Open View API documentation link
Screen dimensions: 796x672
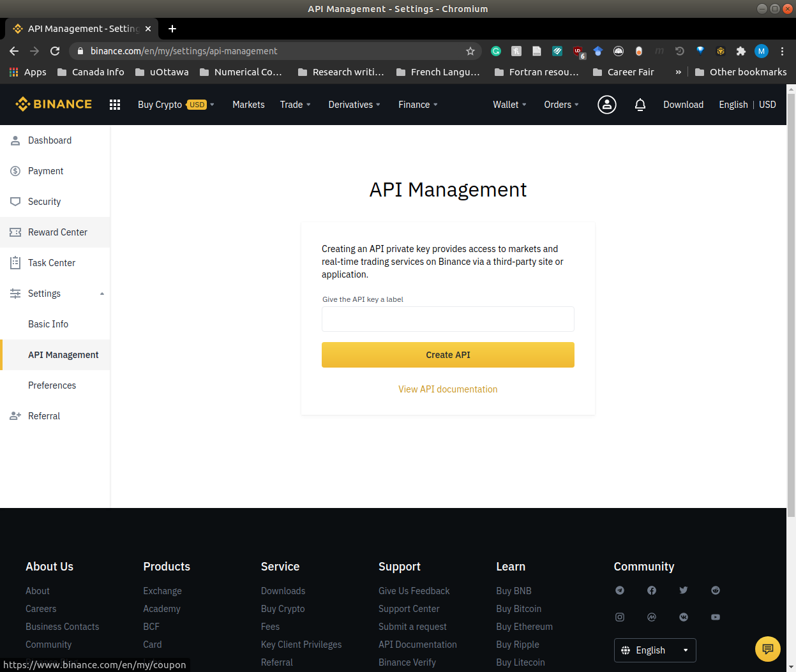[x=448, y=389]
